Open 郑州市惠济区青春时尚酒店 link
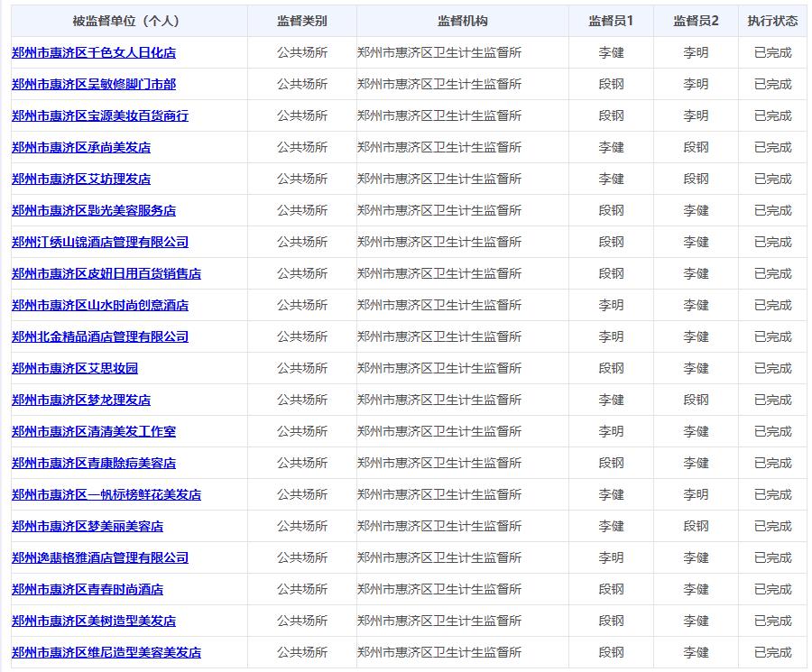Screen dimensions: 812x672 point(88,589)
